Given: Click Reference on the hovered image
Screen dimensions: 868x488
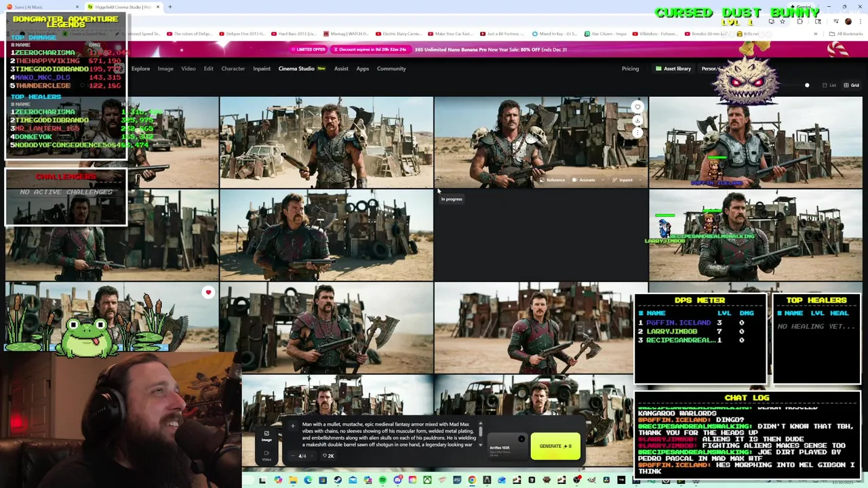Looking at the screenshot, I should click(x=552, y=180).
